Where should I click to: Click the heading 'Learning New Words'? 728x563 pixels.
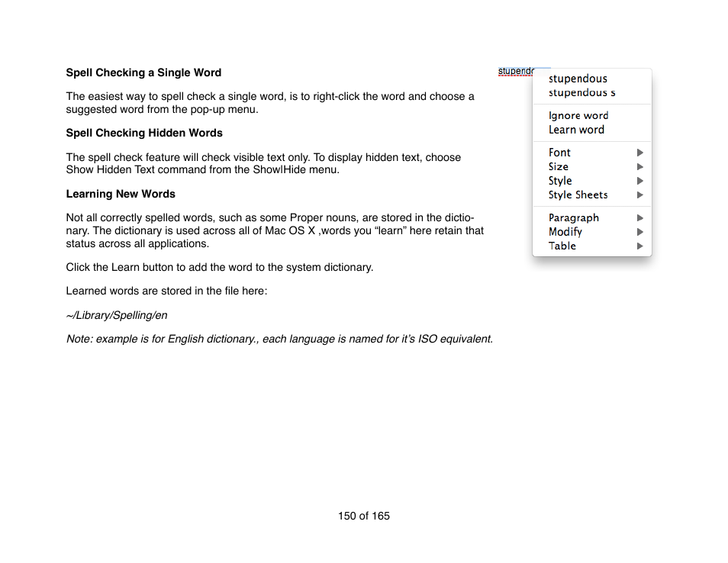[121, 194]
